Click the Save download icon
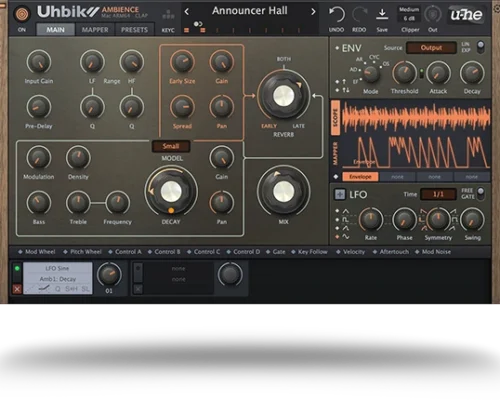Screen dimensions: 500x400 [382, 14]
